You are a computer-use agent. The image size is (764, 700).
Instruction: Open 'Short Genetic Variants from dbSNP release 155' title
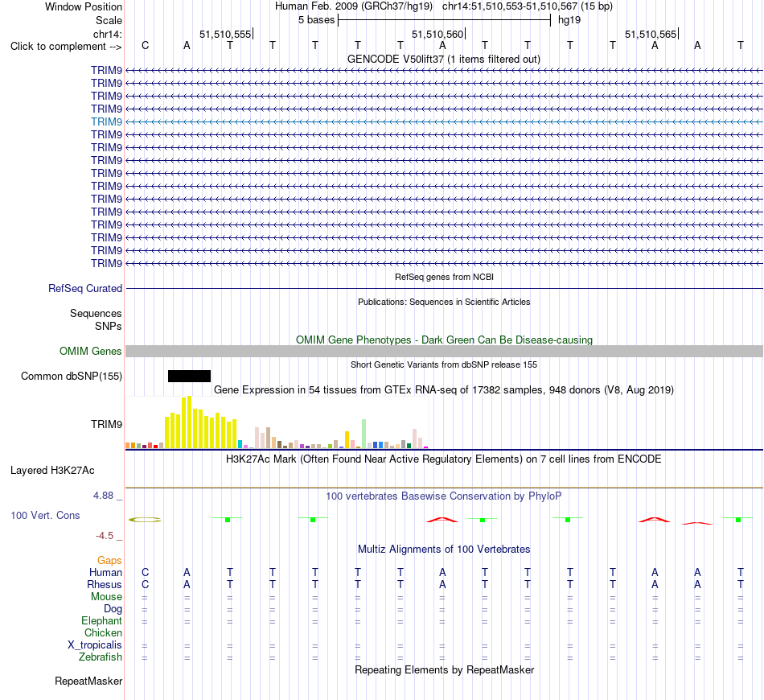444,364
